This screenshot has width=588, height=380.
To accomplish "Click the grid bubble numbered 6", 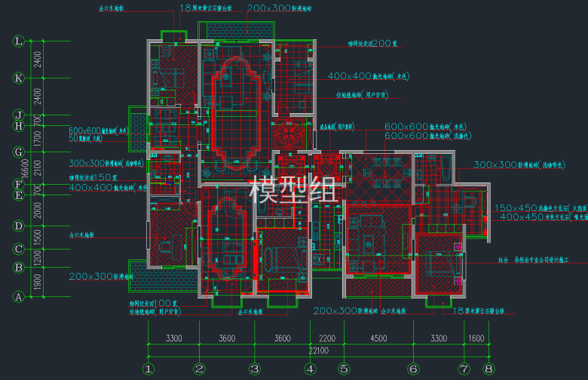I will (x=413, y=369).
